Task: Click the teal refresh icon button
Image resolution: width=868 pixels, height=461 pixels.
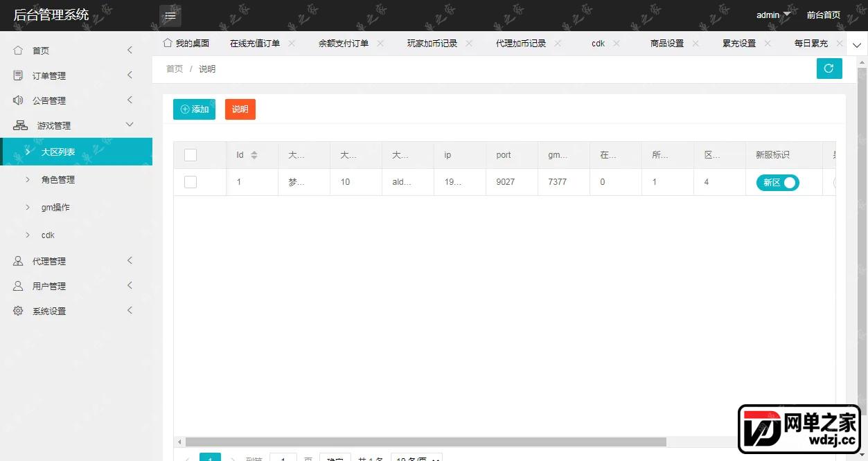Action: click(x=829, y=69)
